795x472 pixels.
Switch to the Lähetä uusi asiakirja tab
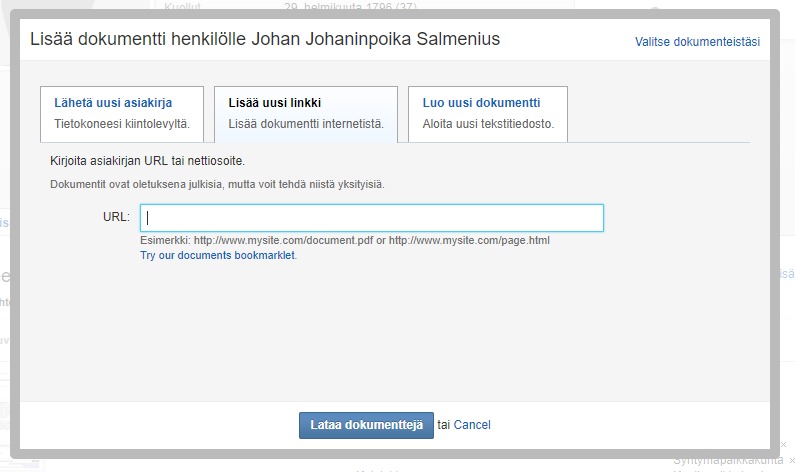click(x=122, y=114)
